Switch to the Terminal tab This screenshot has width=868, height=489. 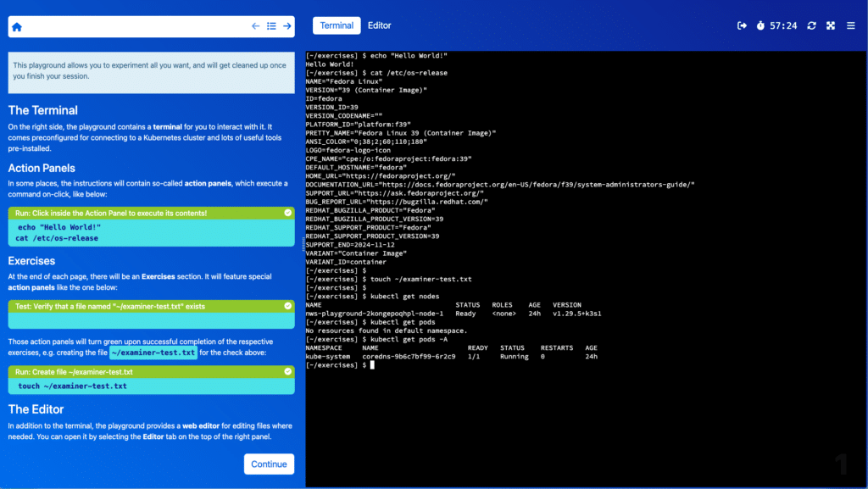click(337, 25)
